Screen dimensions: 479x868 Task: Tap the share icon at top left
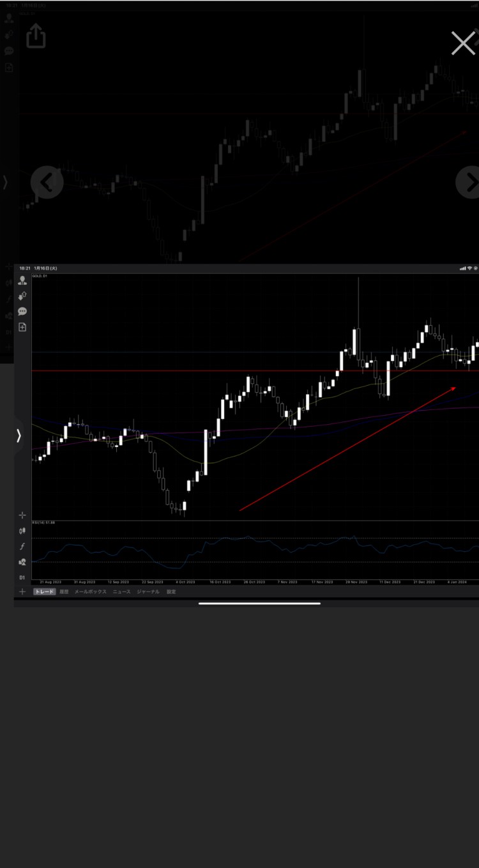(x=36, y=36)
